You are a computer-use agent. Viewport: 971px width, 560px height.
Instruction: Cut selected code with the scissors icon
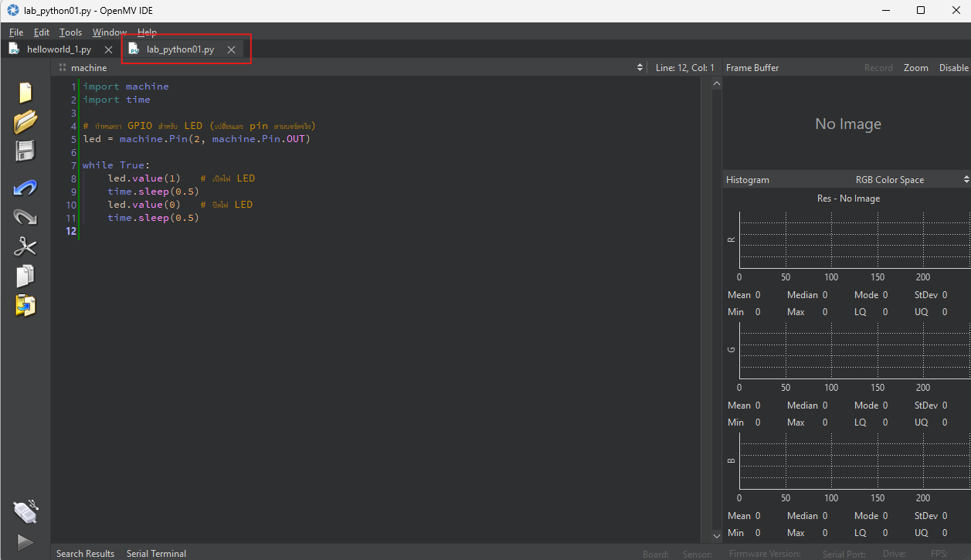pos(25,246)
